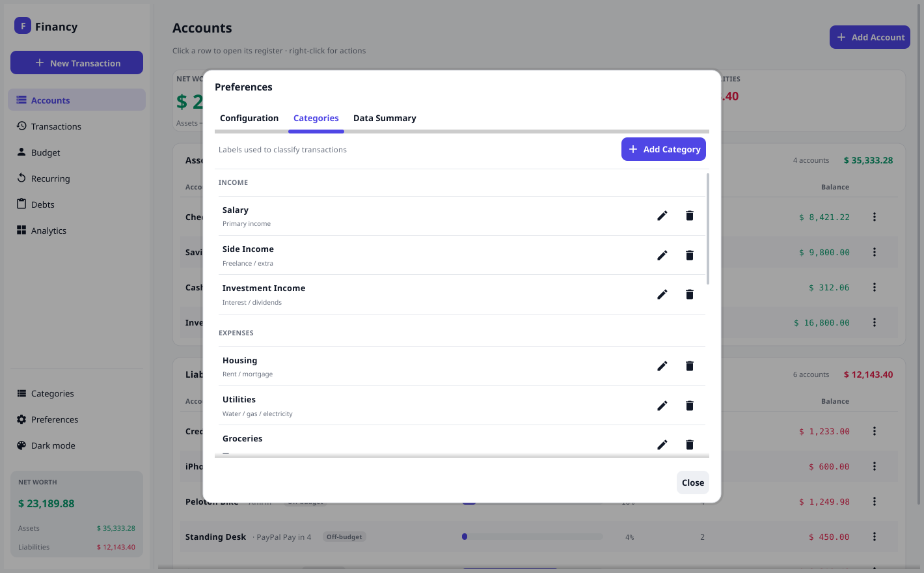The width and height of the screenshot is (924, 573).
Task: Delete the Investment Income category
Action: tap(690, 294)
